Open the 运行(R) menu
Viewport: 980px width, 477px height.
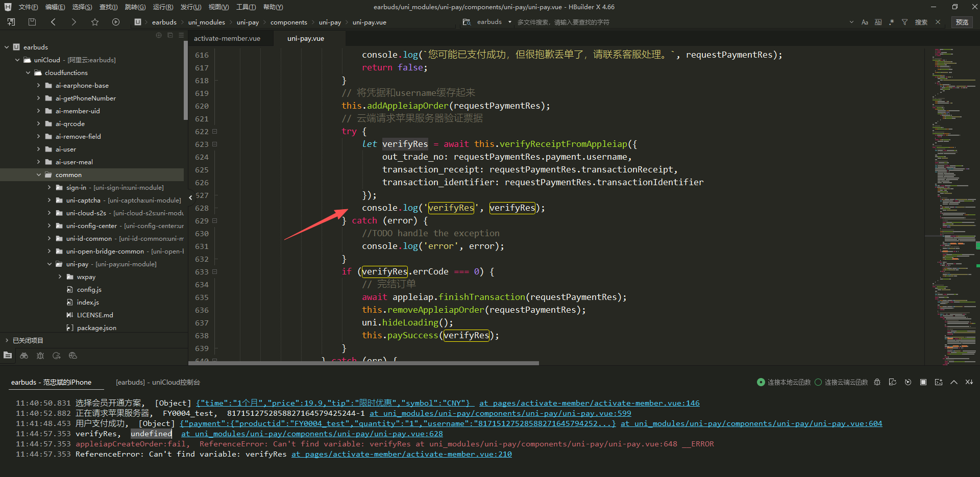pyautogui.click(x=163, y=7)
